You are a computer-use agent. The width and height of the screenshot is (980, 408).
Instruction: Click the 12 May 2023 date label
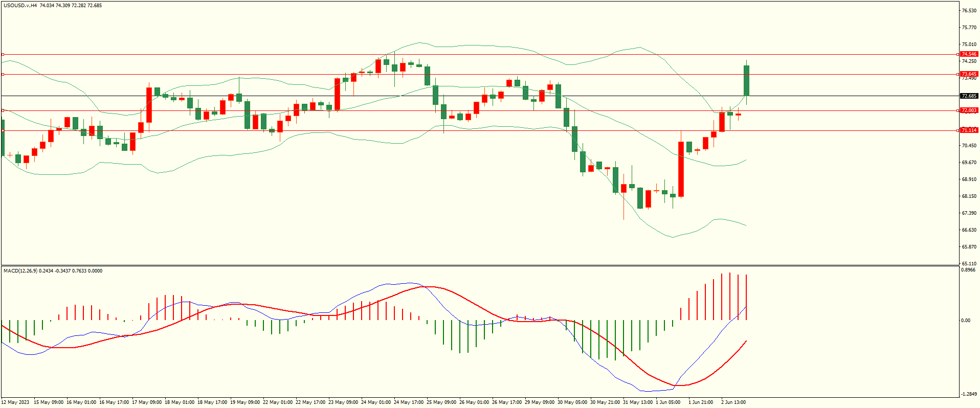pyautogui.click(x=16, y=402)
